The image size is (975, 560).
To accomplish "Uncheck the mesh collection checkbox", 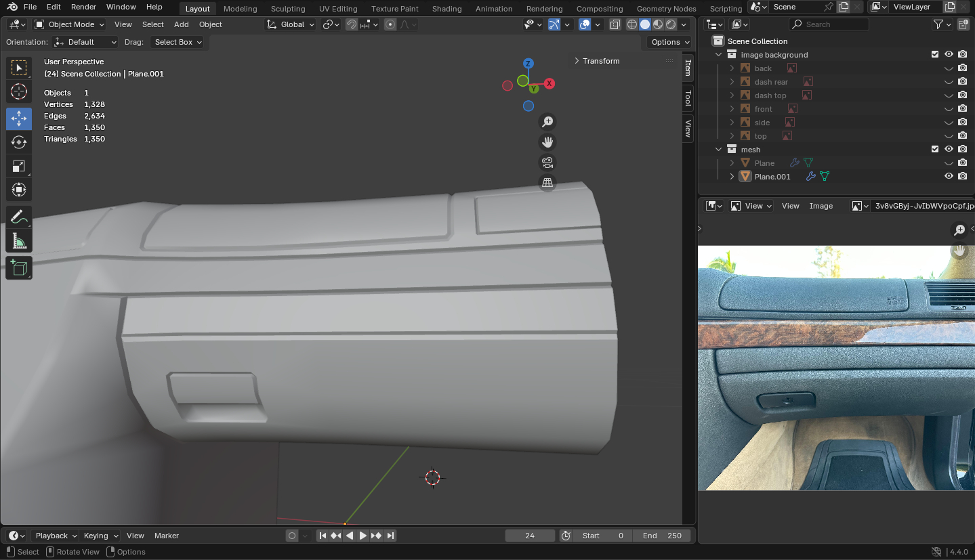I will coord(935,150).
